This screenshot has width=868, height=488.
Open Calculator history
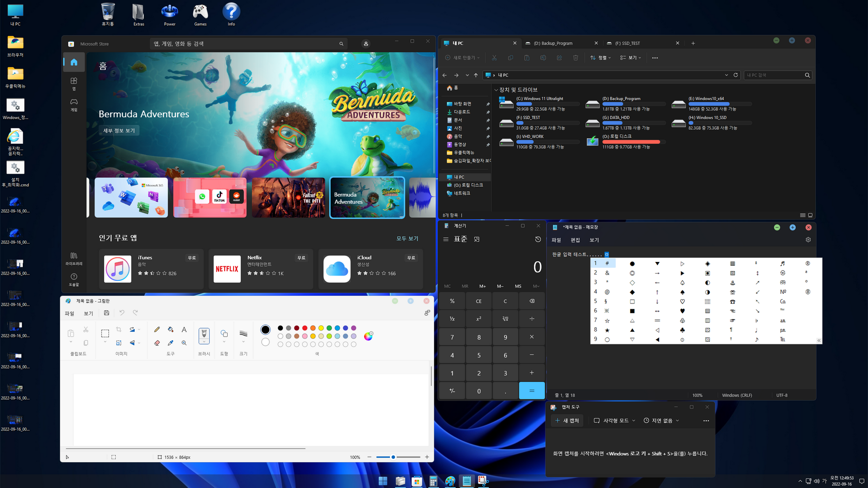click(x=538, y=239)
